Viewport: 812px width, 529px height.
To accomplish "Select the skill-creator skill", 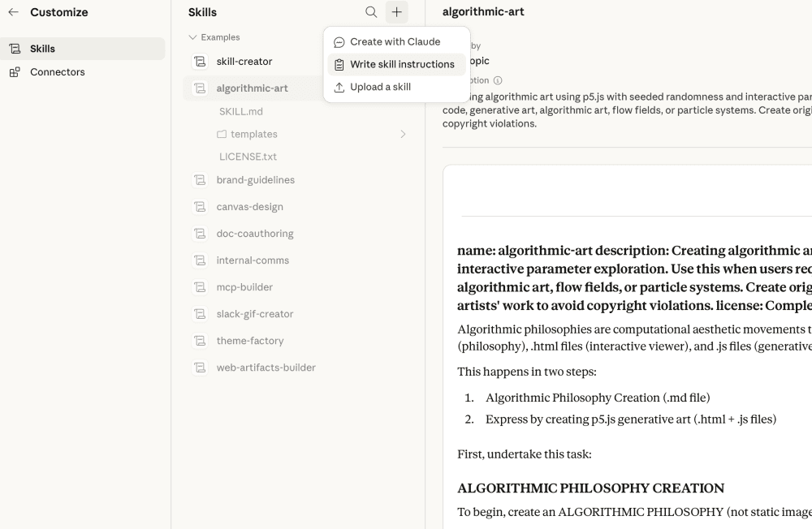I will click(244, 62).
